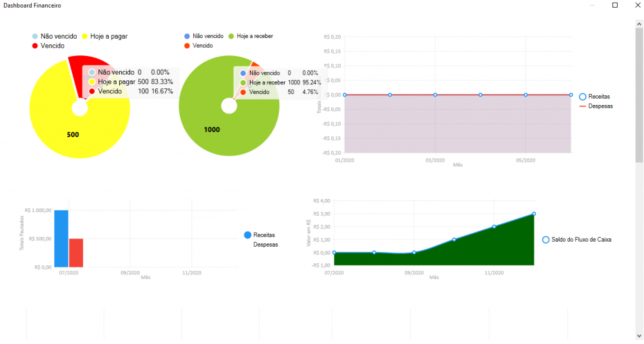The image size is (644, 344).
Task: Click orange 'Vencido' legend dot above green pie
Action: [186, 46]
